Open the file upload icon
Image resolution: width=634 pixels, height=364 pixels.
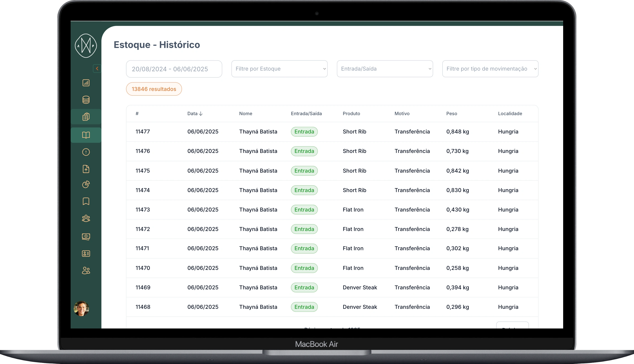point(86,169)
